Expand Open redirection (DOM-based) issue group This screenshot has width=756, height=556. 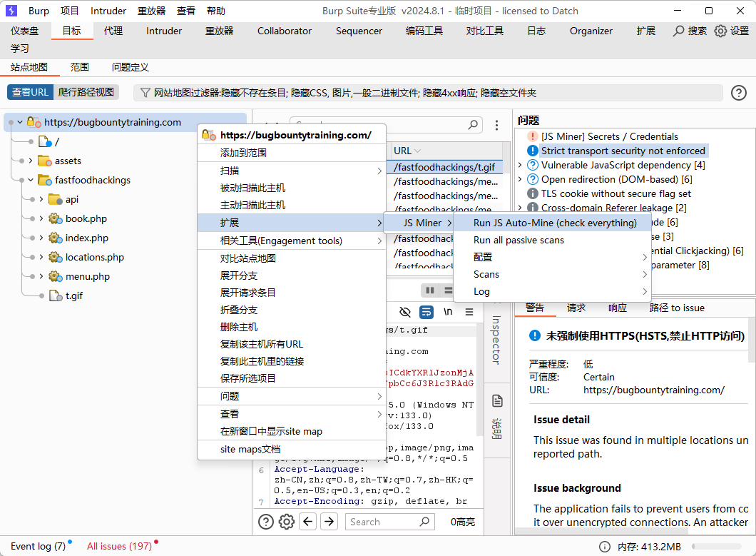[x=520, y=179]
